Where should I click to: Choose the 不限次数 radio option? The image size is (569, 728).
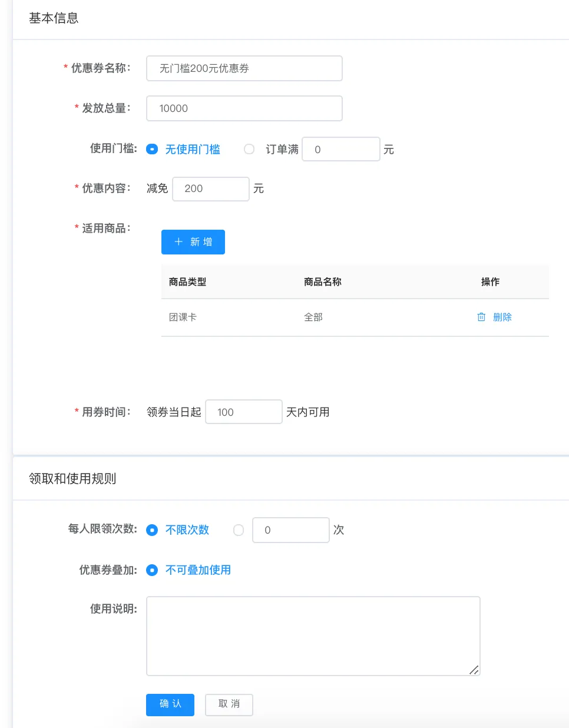[152, 530]
